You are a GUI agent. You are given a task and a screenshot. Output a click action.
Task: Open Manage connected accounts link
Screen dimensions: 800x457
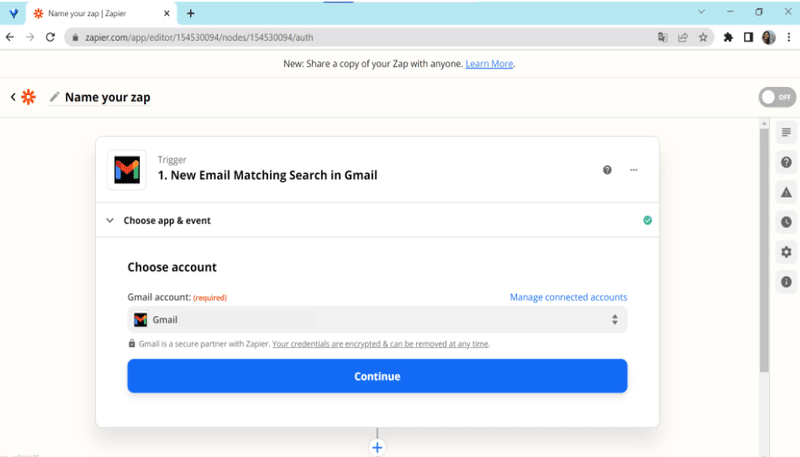pyautogui.click(x=568, y=297)
